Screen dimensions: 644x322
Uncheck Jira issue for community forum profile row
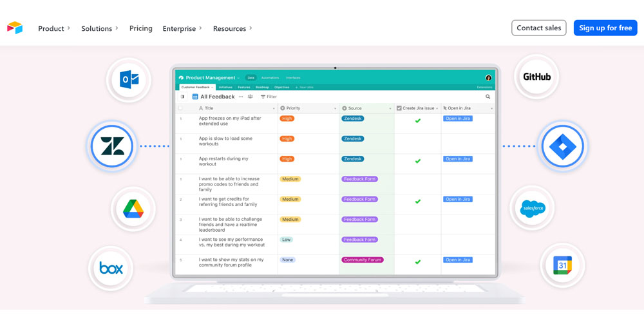[418, 262]
